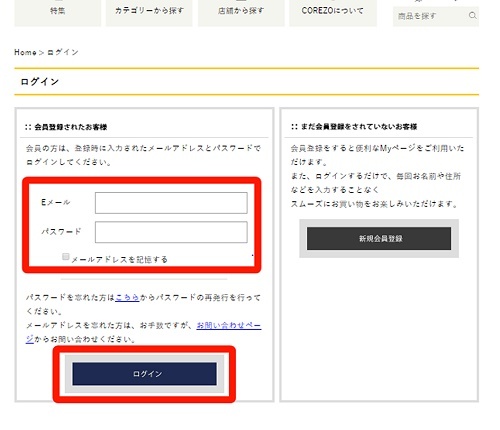Click the Eメール field label

(x=56, y=202)
